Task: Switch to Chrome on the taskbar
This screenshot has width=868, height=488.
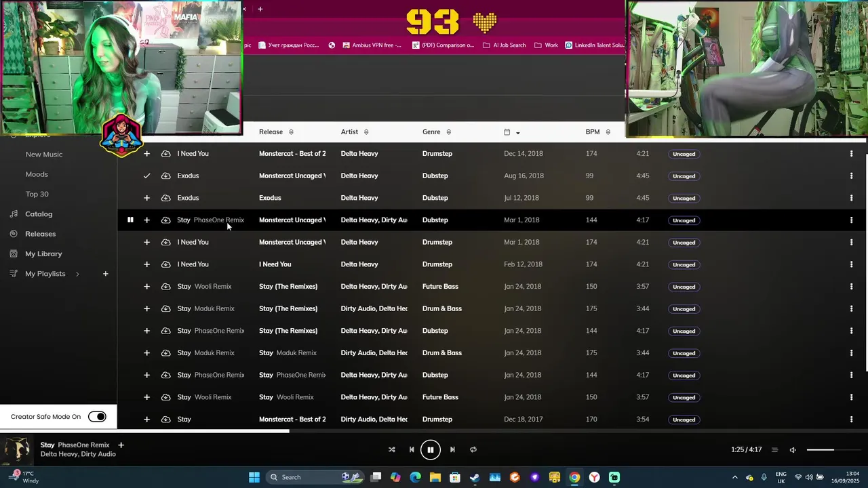Action: [574, 477]
